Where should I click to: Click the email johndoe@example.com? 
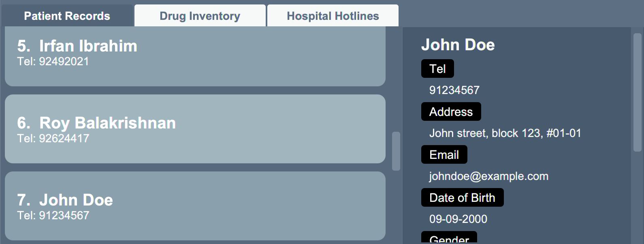point(489,176)
